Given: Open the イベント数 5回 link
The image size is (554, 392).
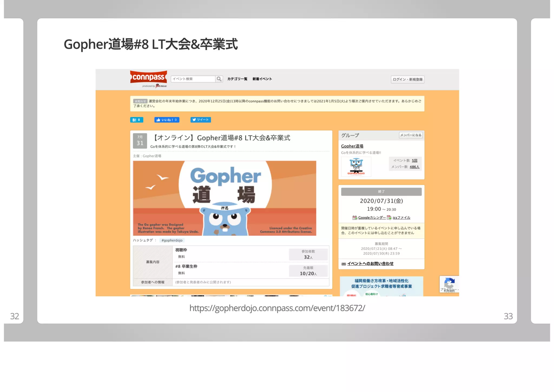Looking at the screenshot, I should tap(414, 160).
